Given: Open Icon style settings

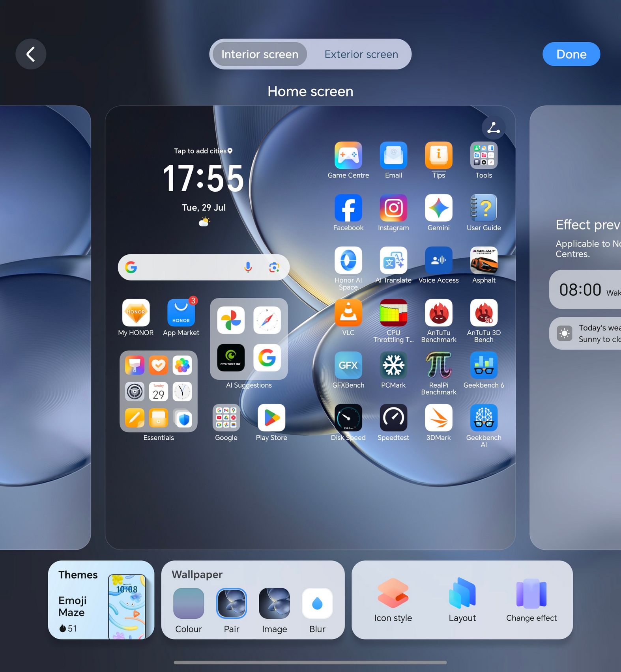Looking at the screenshot, I should point(393,600).
